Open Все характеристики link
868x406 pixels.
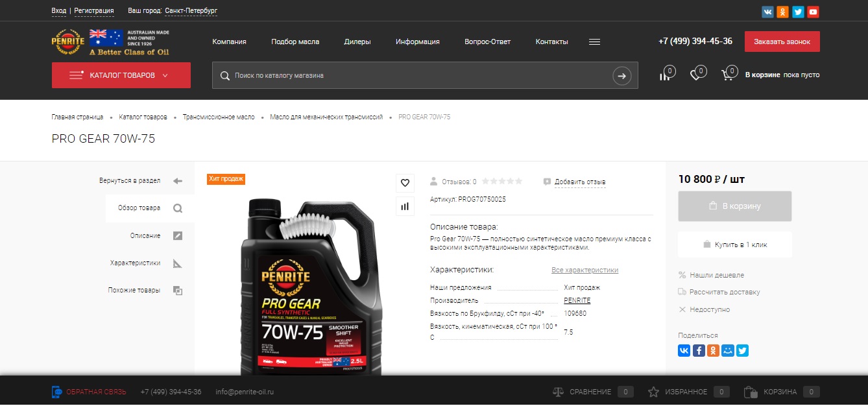(x=585, y=270)
